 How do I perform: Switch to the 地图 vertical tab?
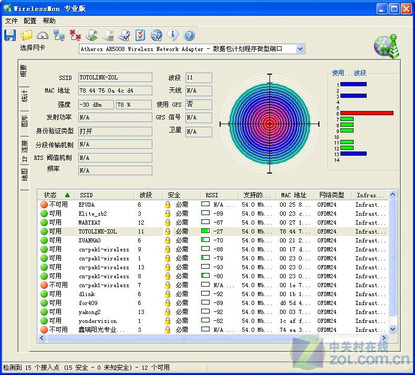click(x=25, y=176)
